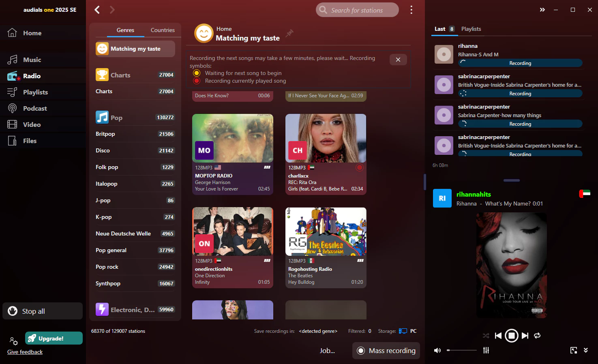The height and width of the screenshot is (364, 598).
Task: Adjust the volume slider
Action: [x=462, y=350]
